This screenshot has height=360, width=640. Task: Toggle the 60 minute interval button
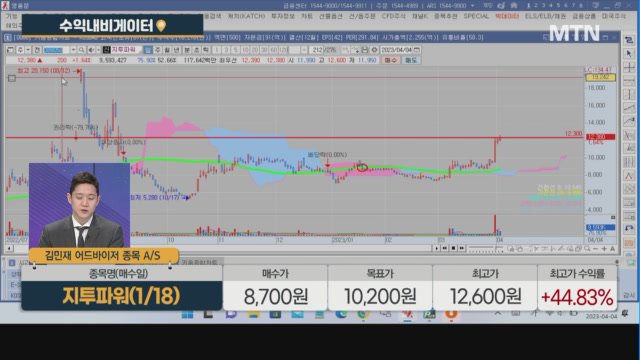(274, 50)
